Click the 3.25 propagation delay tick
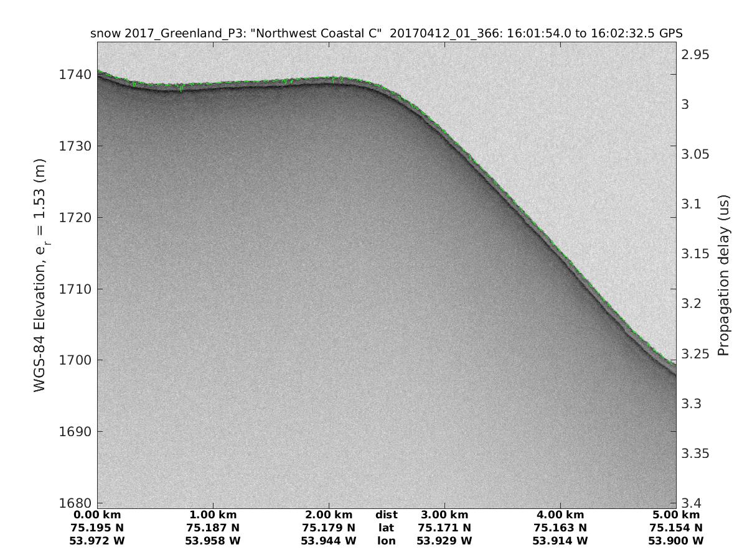 coord(695,353)
